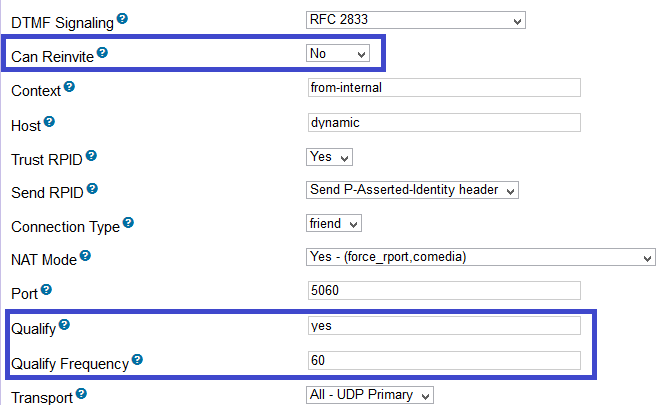Click help icon beside Send RPID
The width and height of the screenshot is (663, 405).
tap(93, 190)
